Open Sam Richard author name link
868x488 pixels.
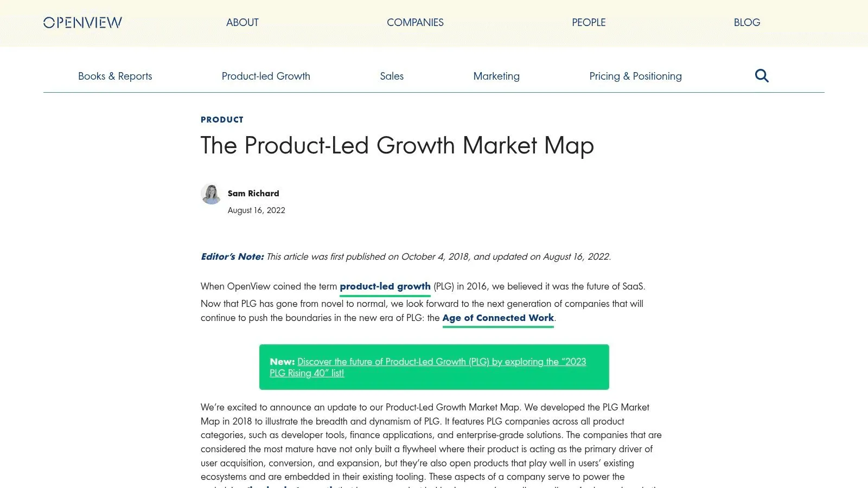(x=253, y=193)
